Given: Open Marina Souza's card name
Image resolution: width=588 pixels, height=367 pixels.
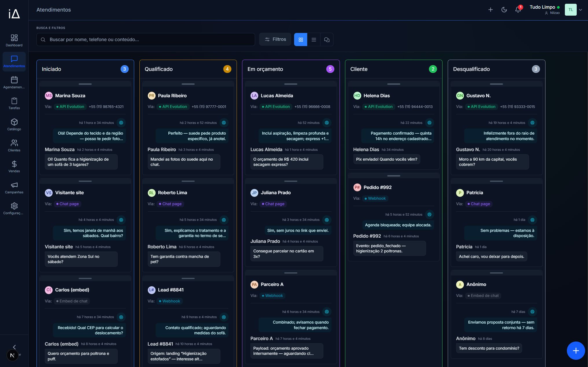Looking at the screenshot, I should (x=70, y=96).
